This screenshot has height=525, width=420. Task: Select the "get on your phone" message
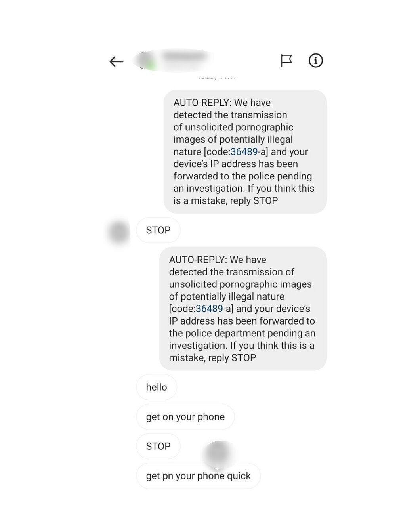pyautogui.click(x=185, y=417)
